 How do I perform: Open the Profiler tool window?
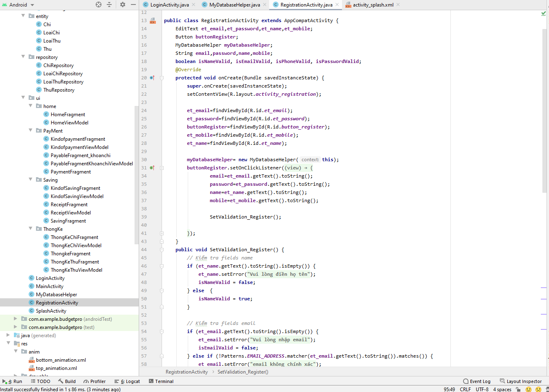tap(94, 381)
